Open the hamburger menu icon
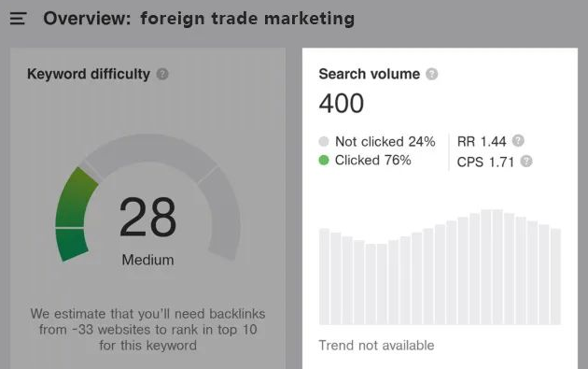 18,18
